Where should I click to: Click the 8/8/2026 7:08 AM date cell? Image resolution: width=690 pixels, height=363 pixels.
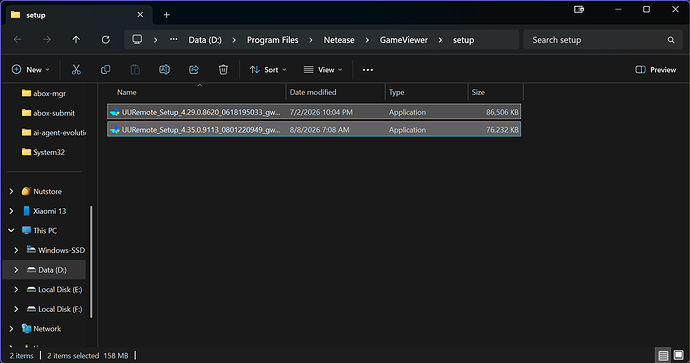319,130
